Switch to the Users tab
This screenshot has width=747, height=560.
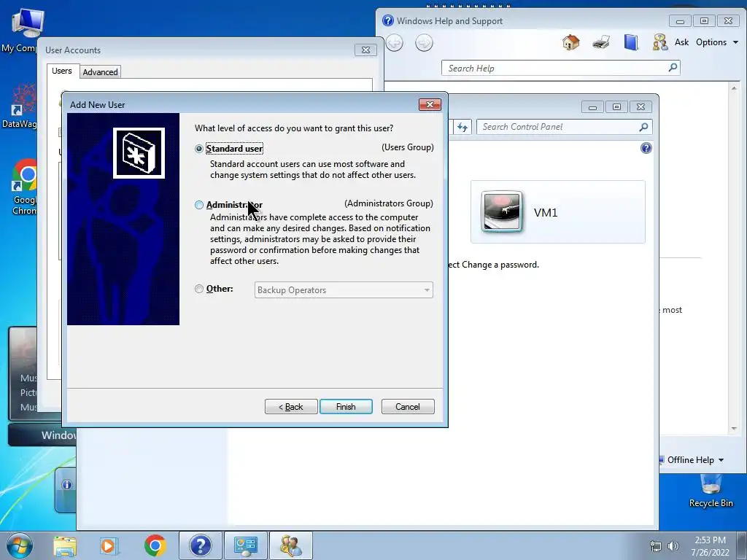[62, 71]
